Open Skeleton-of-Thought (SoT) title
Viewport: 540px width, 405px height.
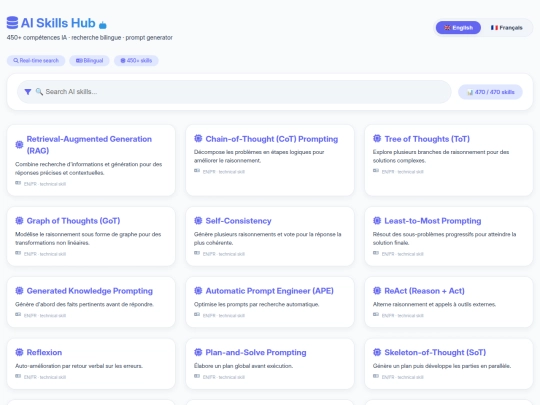coord(435,352)
